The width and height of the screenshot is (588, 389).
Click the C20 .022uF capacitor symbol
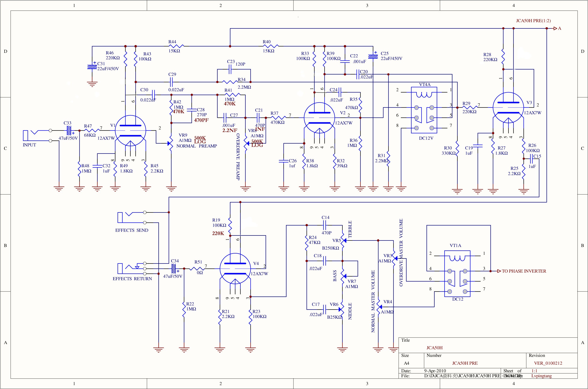tap(358, 74)
